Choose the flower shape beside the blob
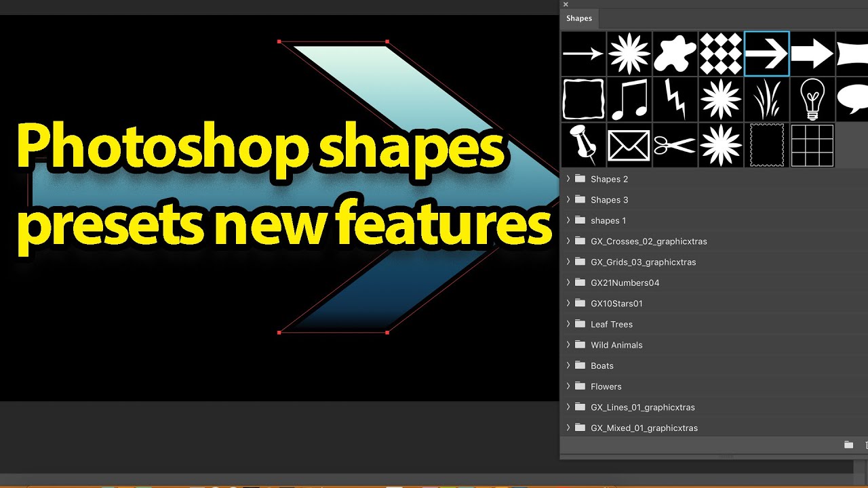The height and width of the screenshot is (488, 868). click(629, 53)
